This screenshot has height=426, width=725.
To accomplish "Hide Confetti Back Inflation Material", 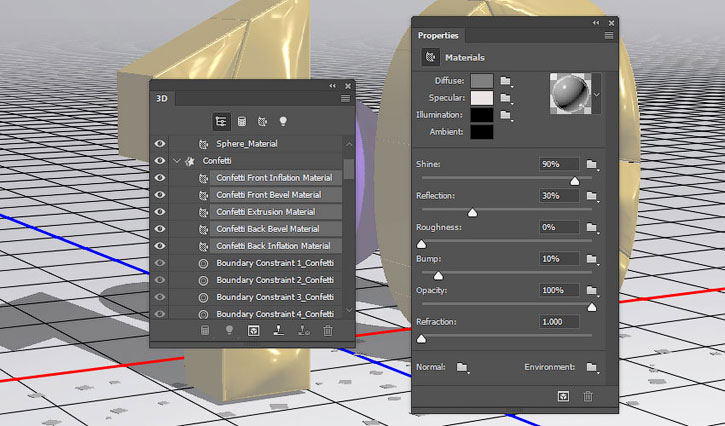I will 160,246.
